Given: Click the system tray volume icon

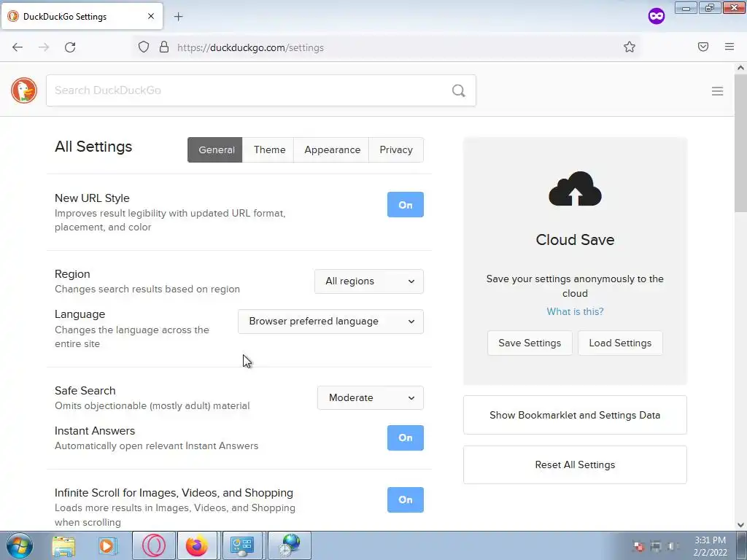Looking at the screenshot, I should pos(672,546).
